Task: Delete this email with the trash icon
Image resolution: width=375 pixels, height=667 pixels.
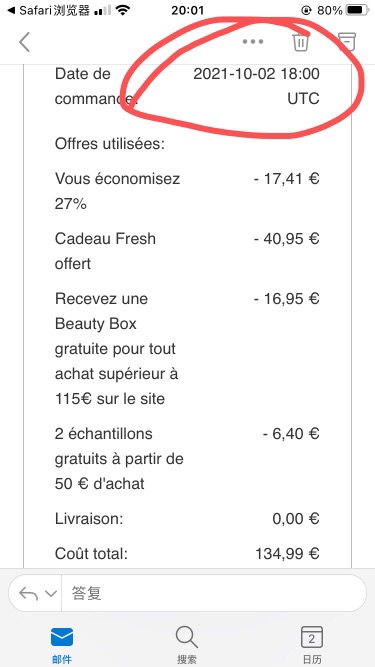Action: click(x=300, y=42)
